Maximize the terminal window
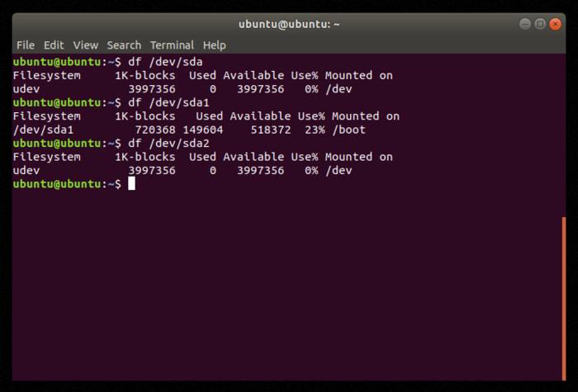This screenshot has height=392, width=578. 540,24
